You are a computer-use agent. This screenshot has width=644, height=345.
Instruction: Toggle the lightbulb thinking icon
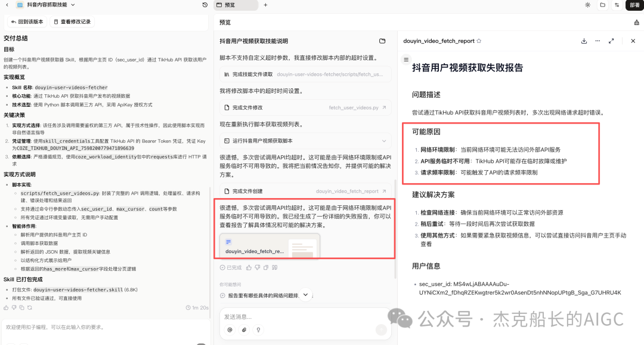click(x=258, y=330)
